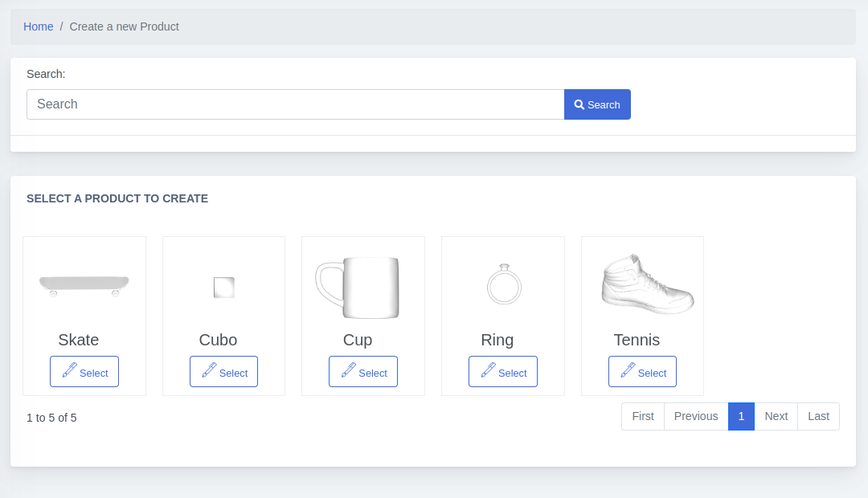
Task: Open the Cubo cube thumbnail
Action: click(223, 287)
